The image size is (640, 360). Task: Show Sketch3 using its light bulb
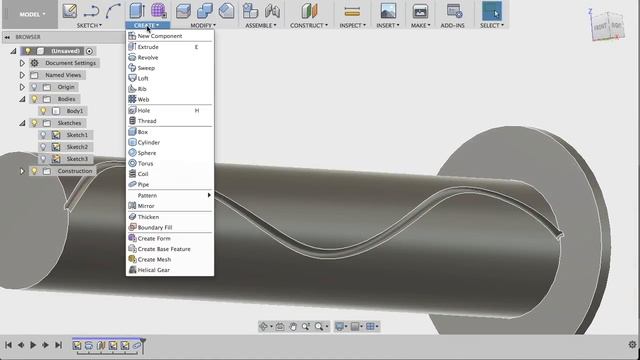click(x=43, y=159)
